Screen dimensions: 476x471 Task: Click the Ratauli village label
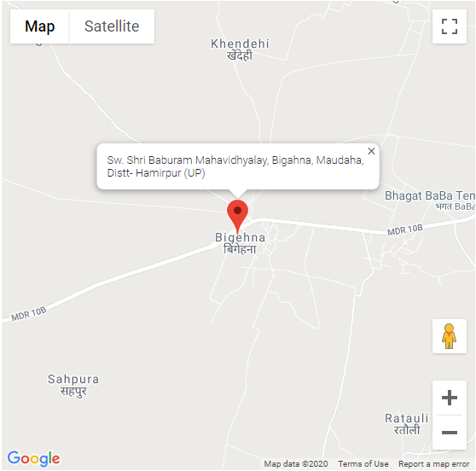coord(407,424)
